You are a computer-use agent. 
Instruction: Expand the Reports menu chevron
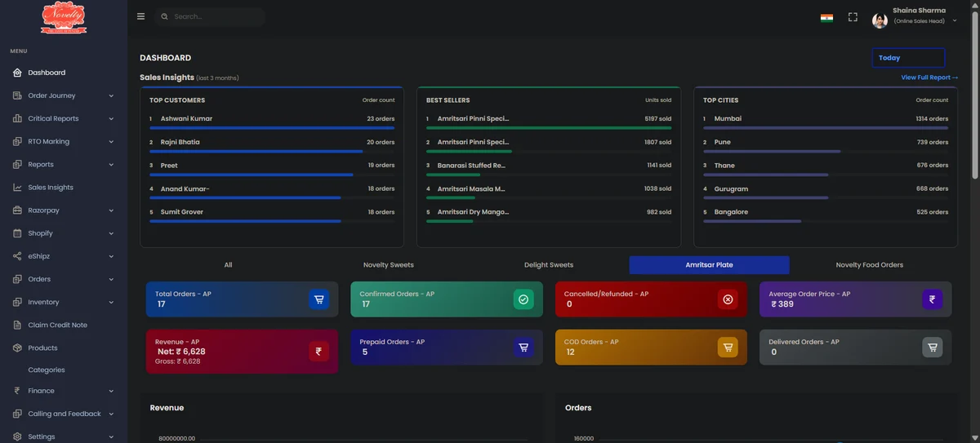pyautogui.click(x=111, y=164)
